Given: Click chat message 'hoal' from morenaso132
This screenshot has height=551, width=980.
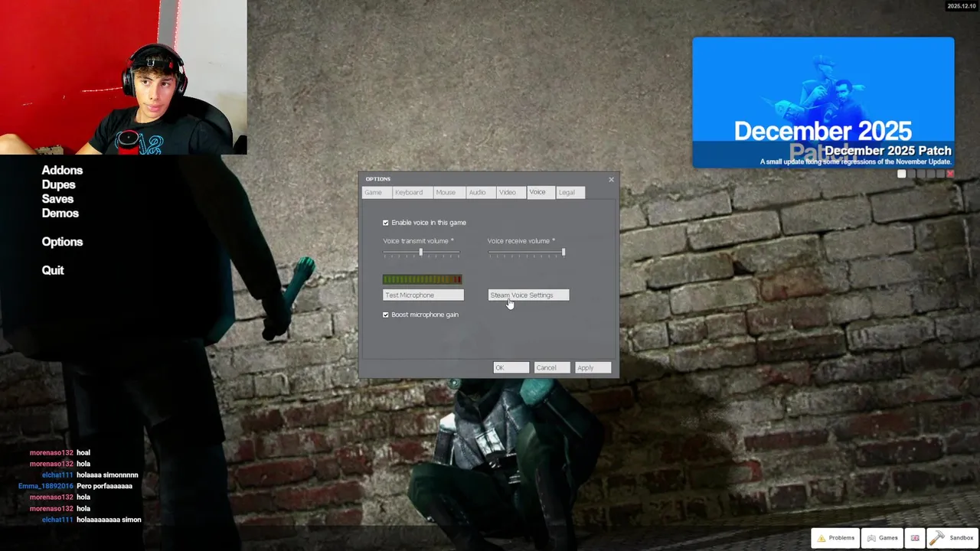Looking at the screenshot, I should (x=83, y=452).
